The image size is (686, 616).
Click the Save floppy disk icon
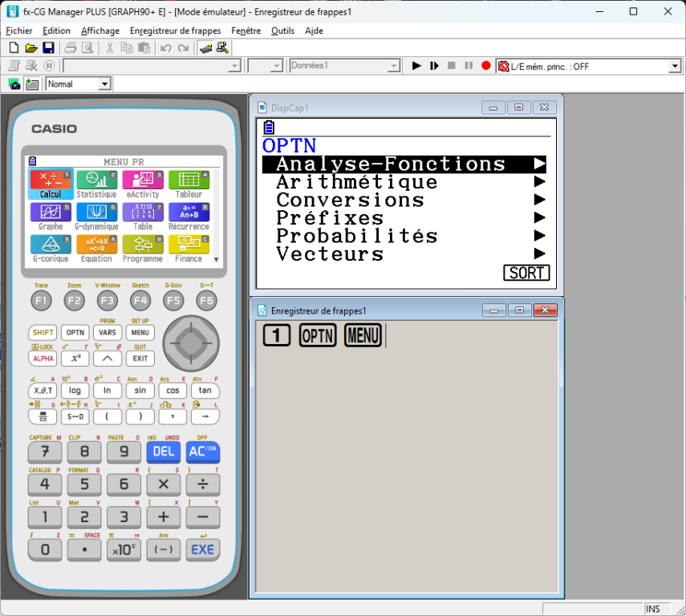pos(48,47)
